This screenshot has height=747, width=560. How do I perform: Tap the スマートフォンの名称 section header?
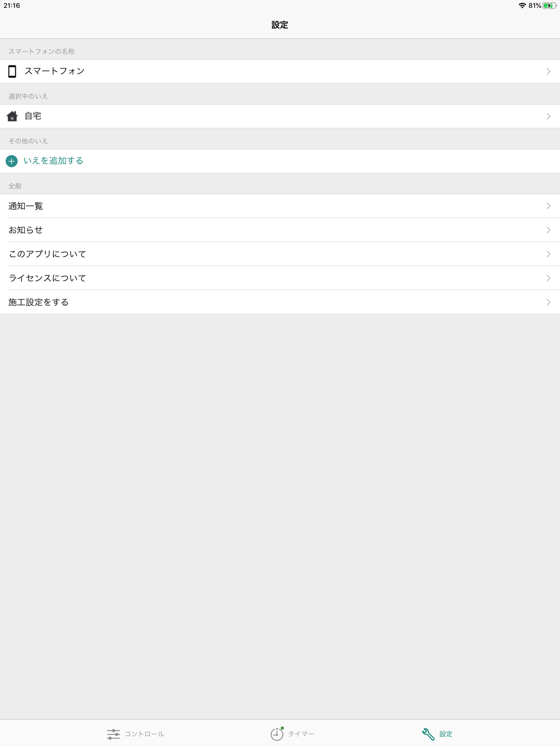pos(41,52)
